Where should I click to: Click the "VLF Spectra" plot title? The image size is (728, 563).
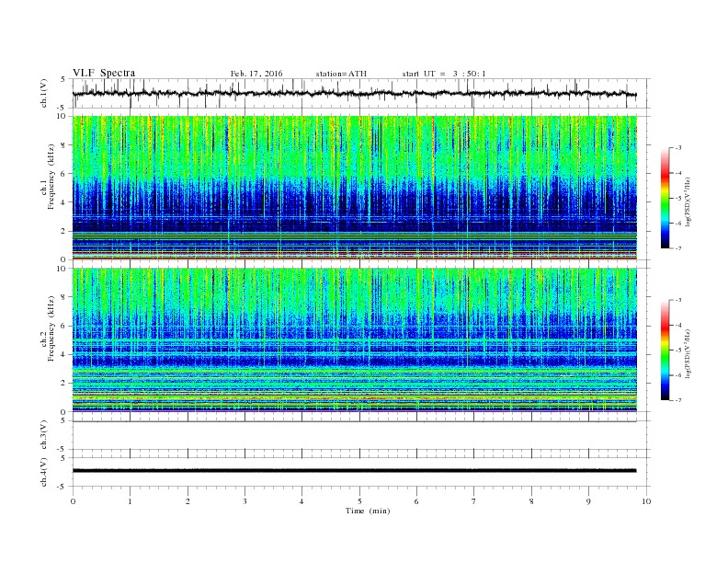tap(104, 73)
